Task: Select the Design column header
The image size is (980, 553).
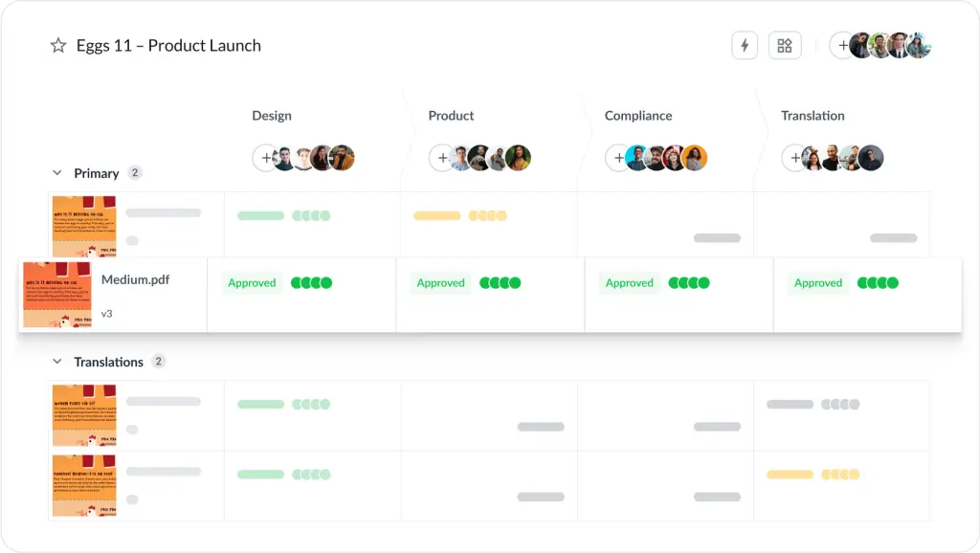Action: (272, 115)
